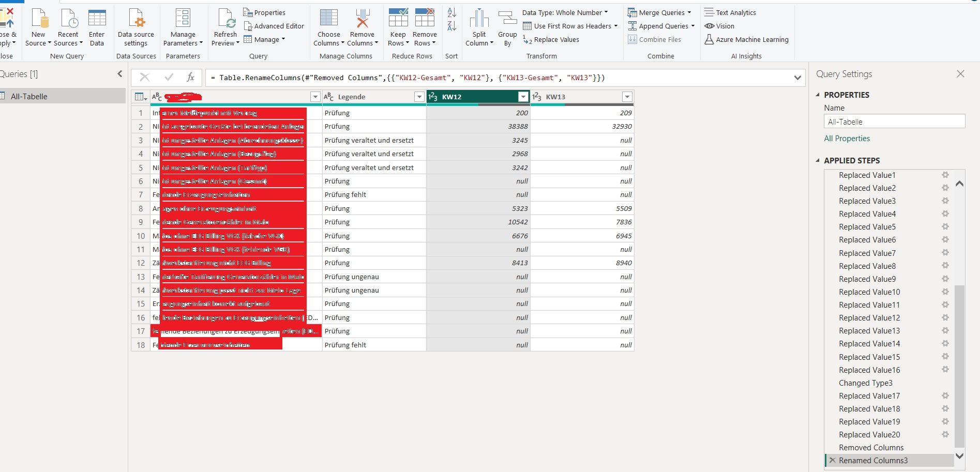Image resolution: width=980 pixels, height=472 pixels.
Task: Click the fx formula icon
Action: [190, 78]
